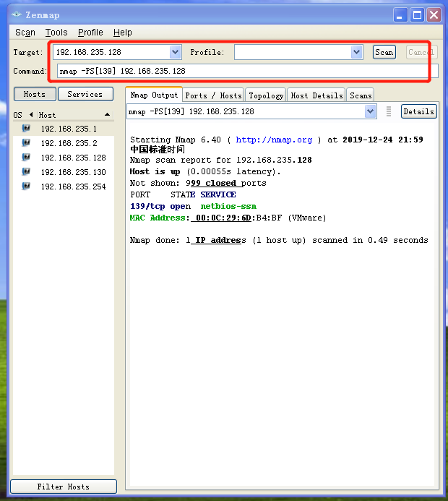Click the left arrow next to OS column
The width and height of the screenshot is (448, 501).
[x=31, y=114]
